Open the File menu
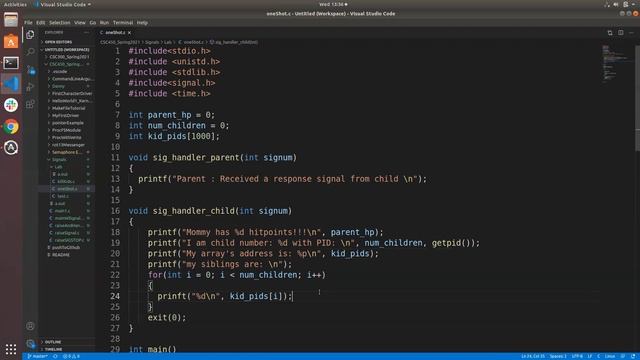The height and width of the screenshot is (360, 640). click(x=28, y=23)
